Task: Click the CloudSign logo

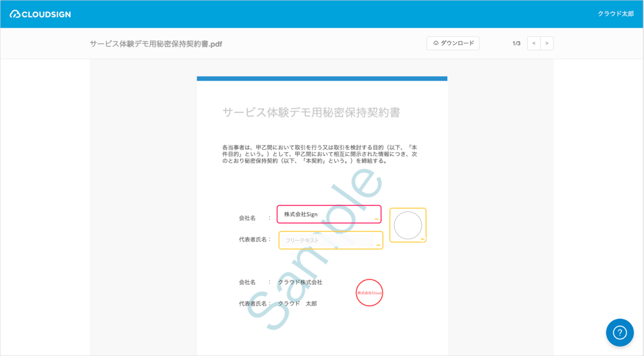Action: click(x=40, y=14)
